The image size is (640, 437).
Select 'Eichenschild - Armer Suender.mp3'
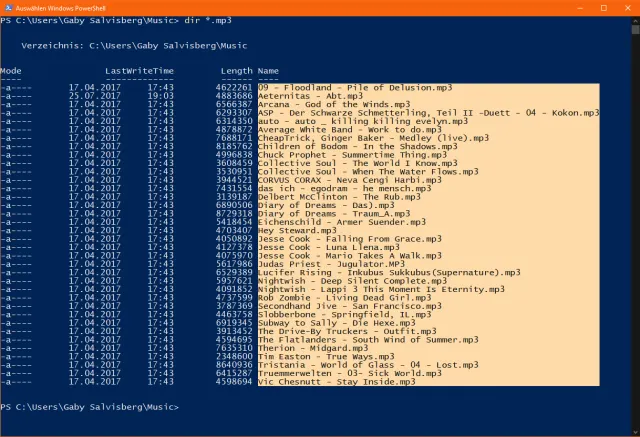point(342,222)
